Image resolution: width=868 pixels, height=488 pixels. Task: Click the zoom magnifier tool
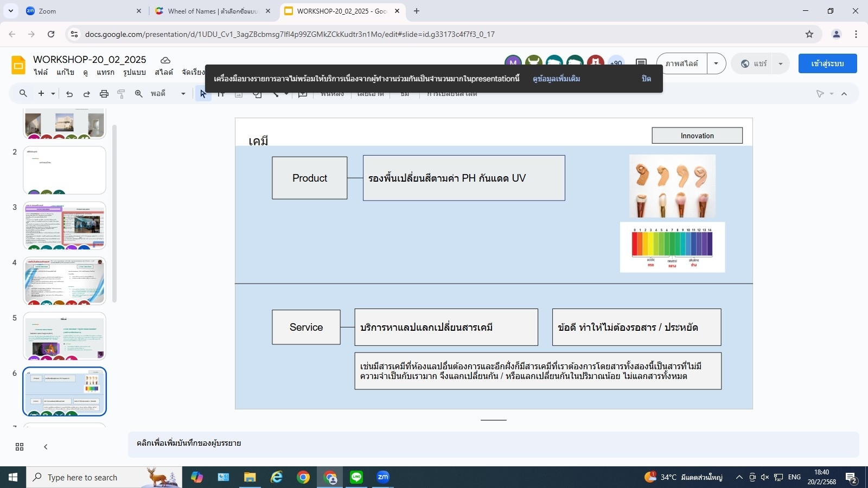pyautogui.click(x=139, y=94)
